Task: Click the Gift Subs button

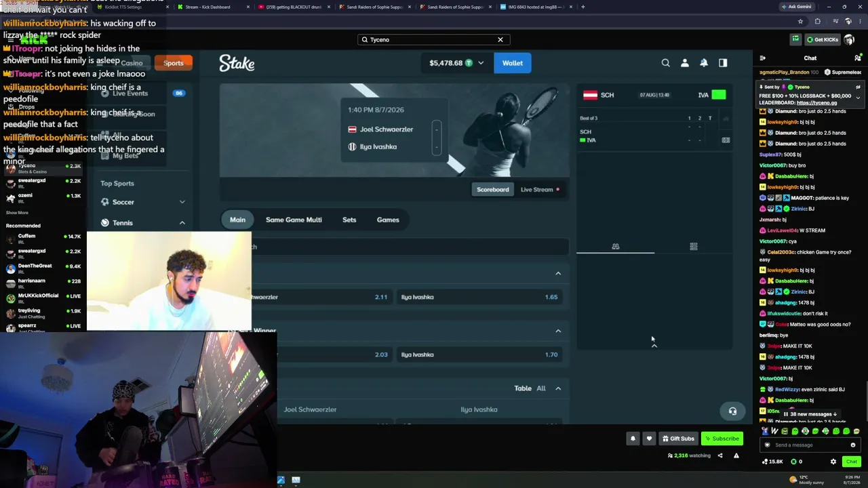Action: (x=678, y=439)
